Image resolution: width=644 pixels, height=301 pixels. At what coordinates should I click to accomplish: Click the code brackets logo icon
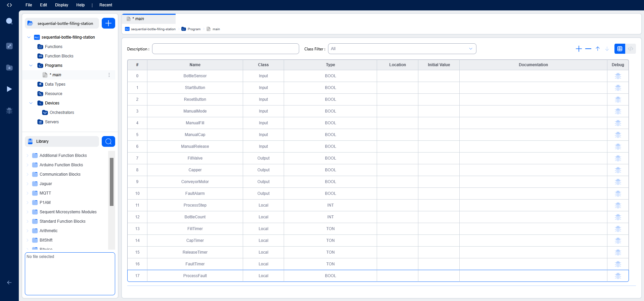point(9,5)
